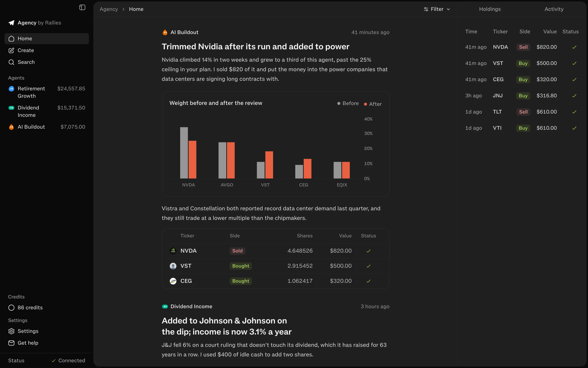The height and width of the screenshot is (368, 588).
Task: Click the status checkmark in VST trade row
Action: (369, 266)
